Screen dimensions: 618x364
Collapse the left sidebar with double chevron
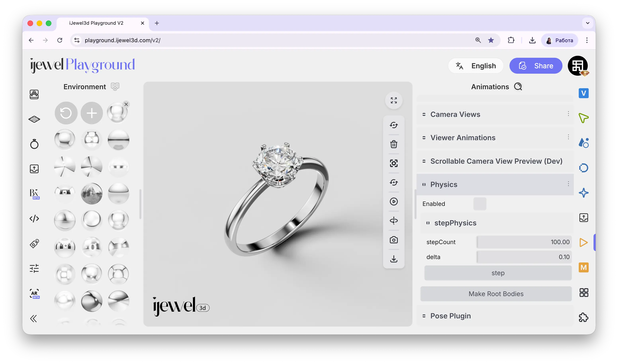(x=33, y=318)
